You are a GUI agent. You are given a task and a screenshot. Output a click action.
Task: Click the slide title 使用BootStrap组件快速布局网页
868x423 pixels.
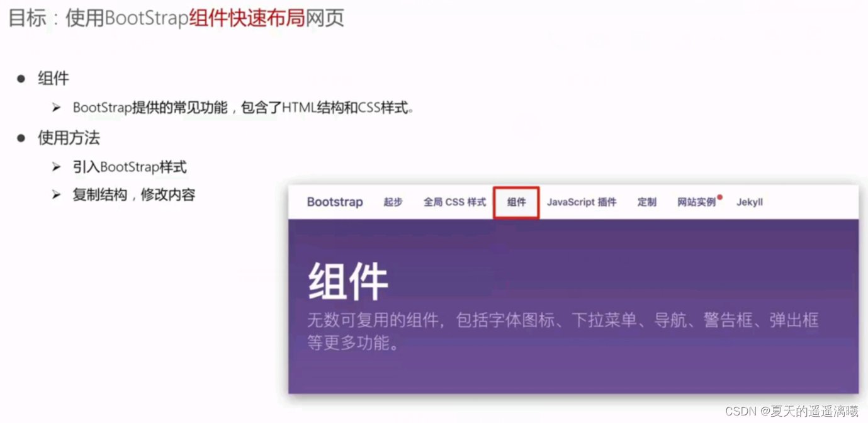205,18
